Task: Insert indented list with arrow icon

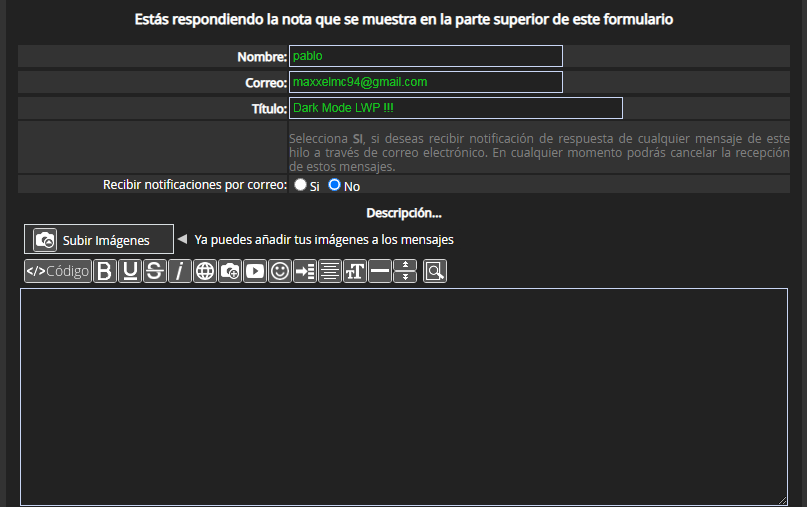Action: [305, 271]
